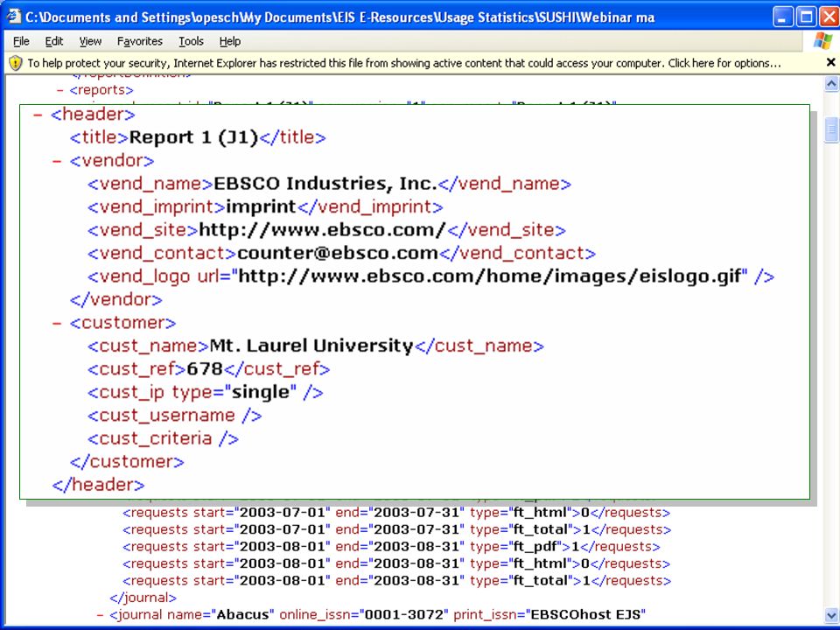Image resolution: width=840 pixels, height=630 pixels.
Task: Collapse the customer element
Action: pyautogui.click(x=56, y=323)
